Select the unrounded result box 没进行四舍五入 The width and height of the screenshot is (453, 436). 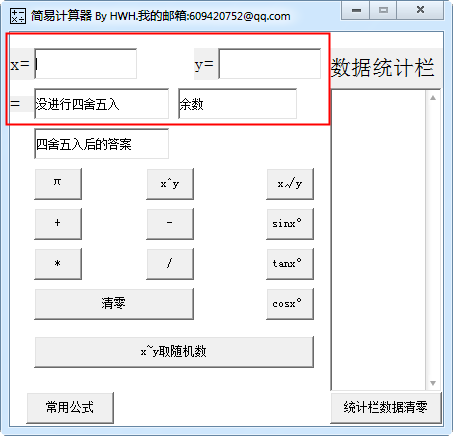tap(102, 104)
